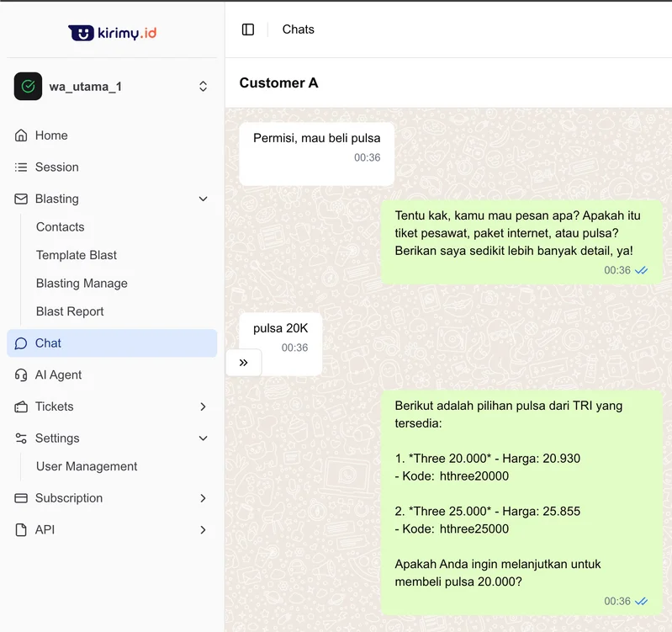Collapse the Settings chevron
The height and width of the screenshot is (632, 672).
pyautogui.click(x=203, y=438)
